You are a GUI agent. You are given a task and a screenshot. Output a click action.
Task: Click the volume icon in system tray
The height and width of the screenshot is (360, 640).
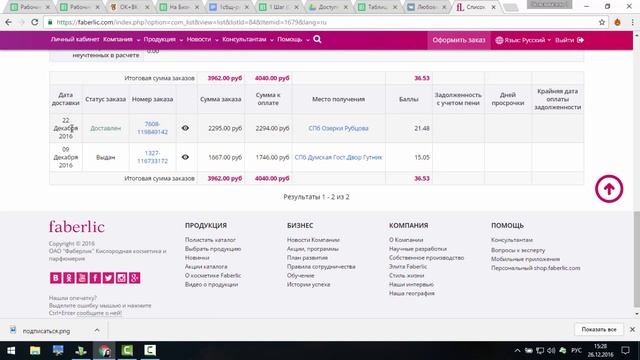551,350
